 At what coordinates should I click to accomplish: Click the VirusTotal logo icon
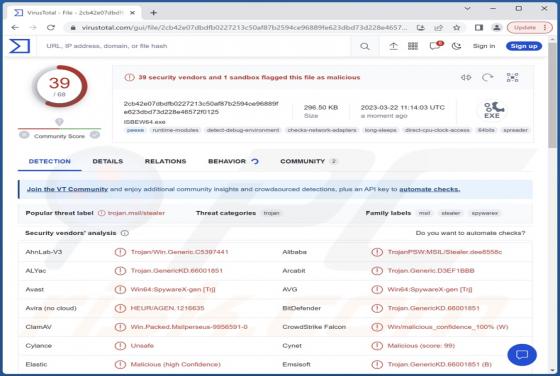click(x=19, y=46)
